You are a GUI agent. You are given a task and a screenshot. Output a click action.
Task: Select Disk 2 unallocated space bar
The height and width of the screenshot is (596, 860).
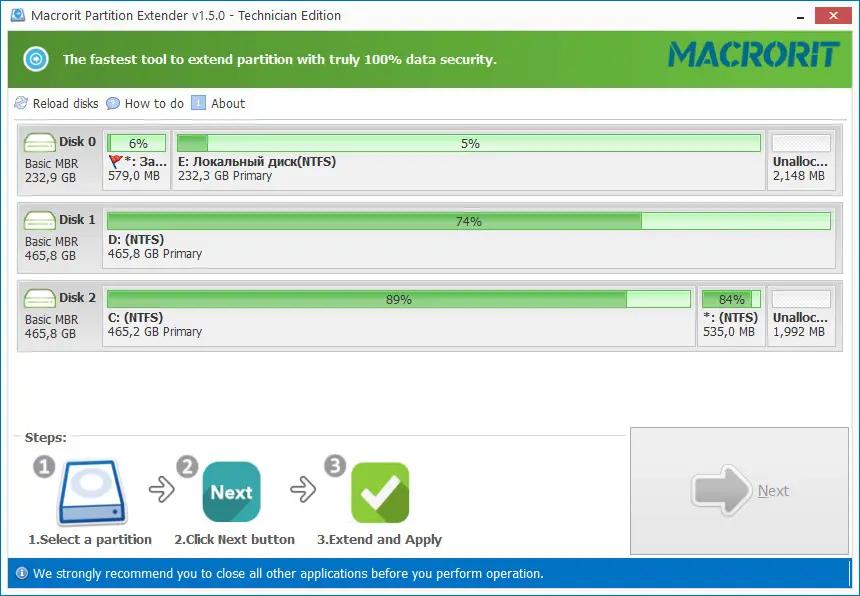coord(801,299)
